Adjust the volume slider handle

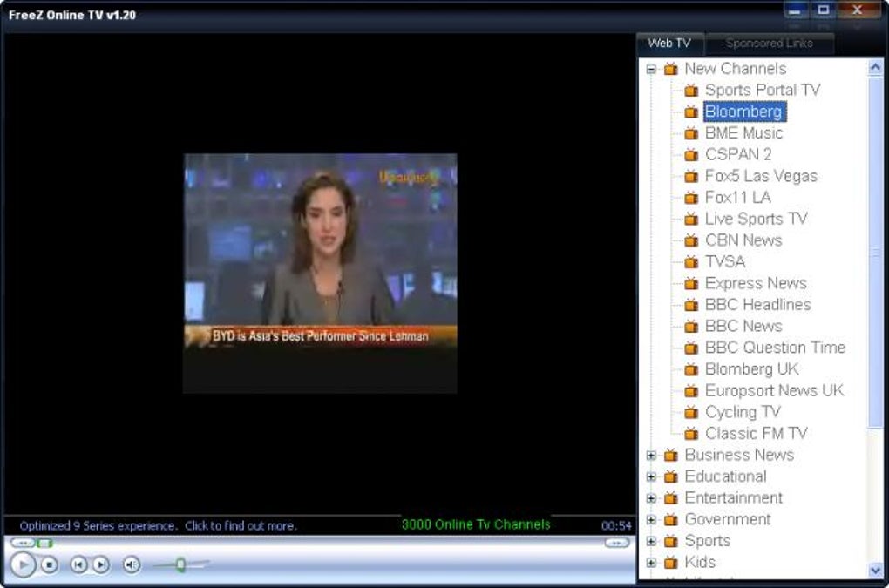(x=180, y=564)
